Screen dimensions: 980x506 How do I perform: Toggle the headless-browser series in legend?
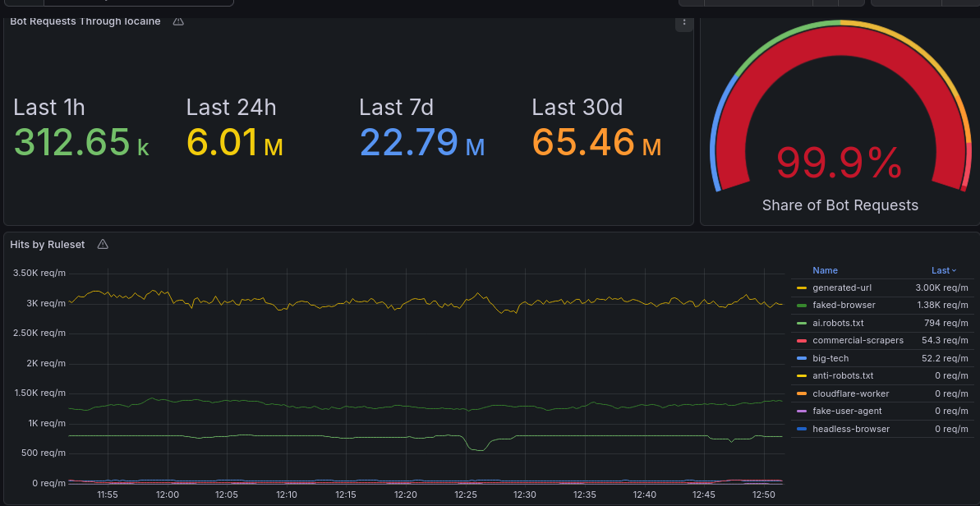(850, 429)
